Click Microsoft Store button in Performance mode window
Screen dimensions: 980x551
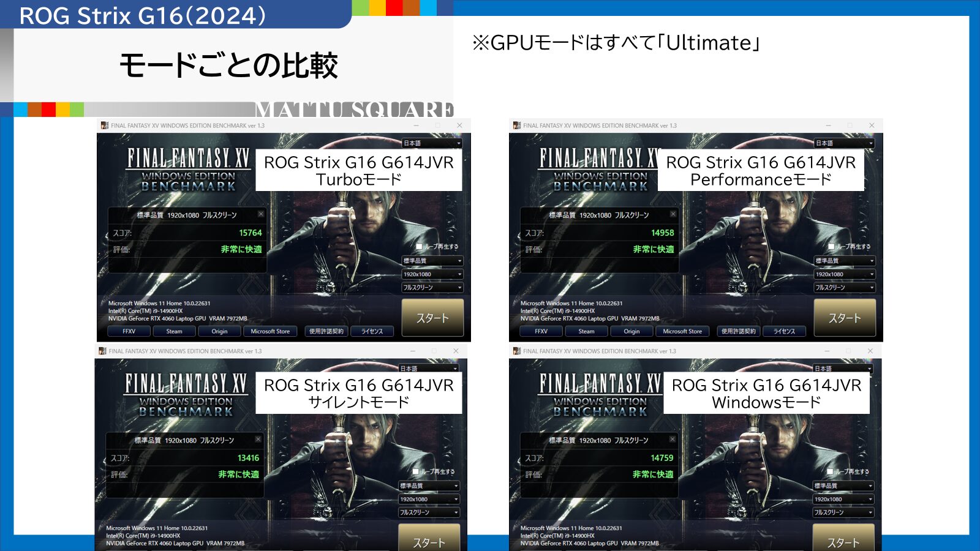pyautogui.click(x=682, y=331)
